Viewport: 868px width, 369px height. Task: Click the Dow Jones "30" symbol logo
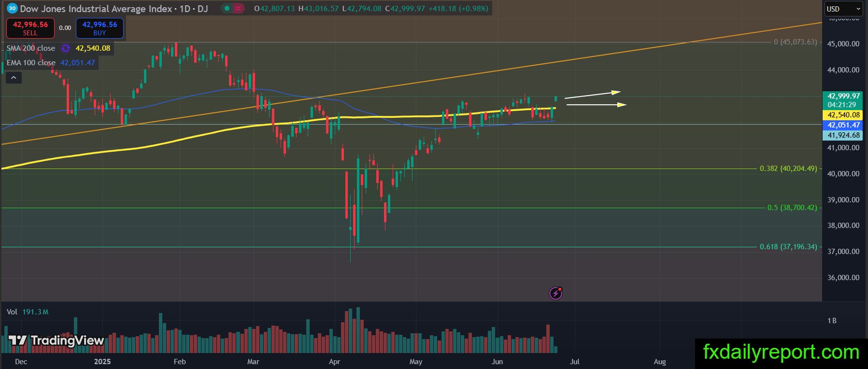[x=12, y=8]
